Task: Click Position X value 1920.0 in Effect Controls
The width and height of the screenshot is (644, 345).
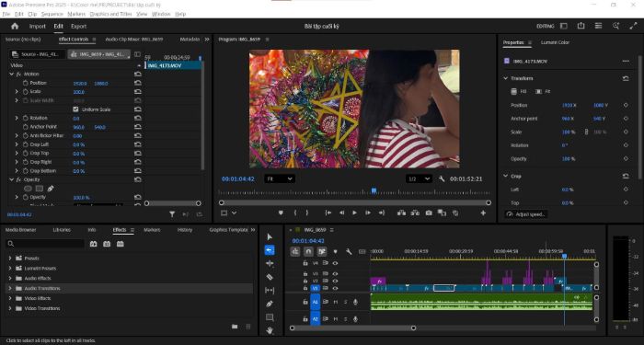Action: tap(80, 84)
